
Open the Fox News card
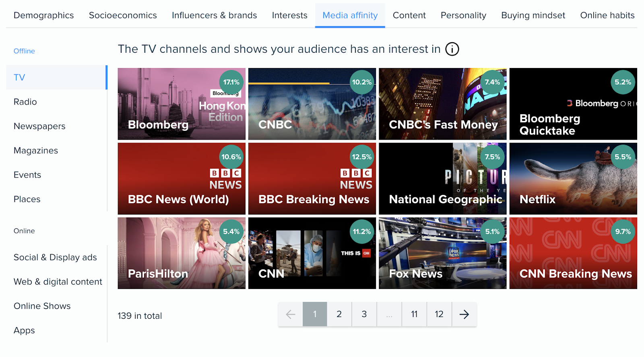pos(442,253)
